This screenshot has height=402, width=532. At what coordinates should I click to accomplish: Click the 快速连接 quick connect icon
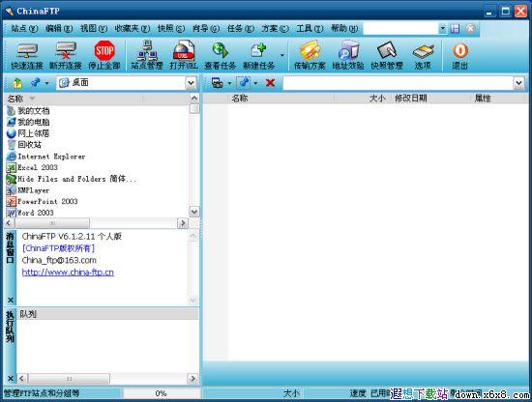point(27,56)
